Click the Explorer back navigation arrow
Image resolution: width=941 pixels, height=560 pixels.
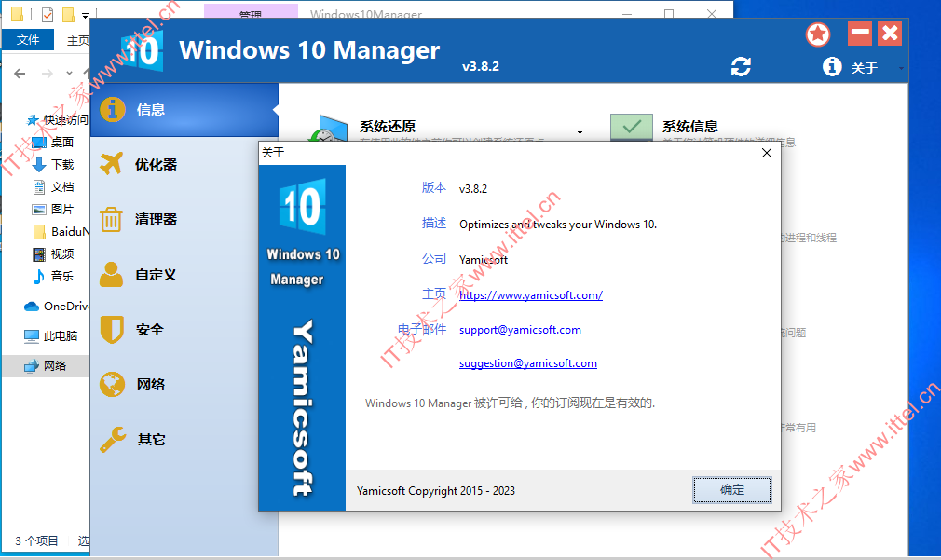coord(20,73)
